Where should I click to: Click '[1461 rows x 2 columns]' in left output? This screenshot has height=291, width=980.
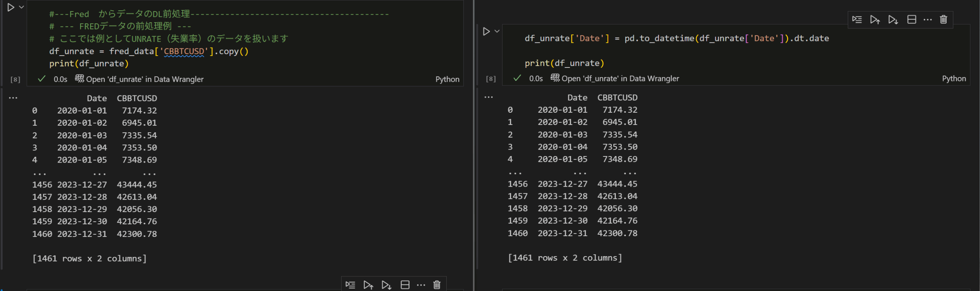[x=90, y=258]
